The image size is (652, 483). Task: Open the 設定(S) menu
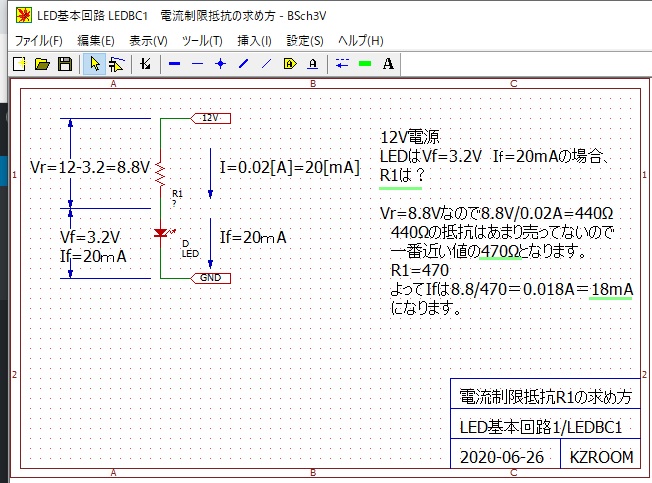305,40
